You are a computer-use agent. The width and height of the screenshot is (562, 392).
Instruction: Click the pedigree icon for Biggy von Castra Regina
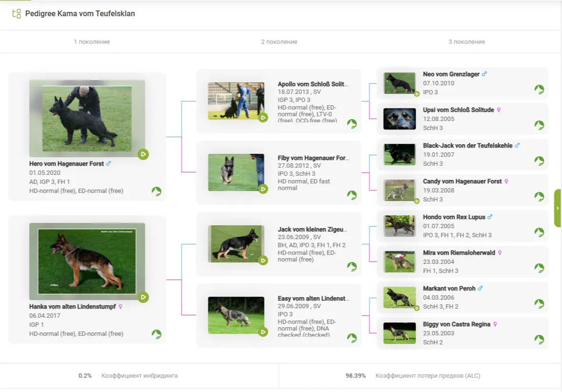click(x=539, y=340)
